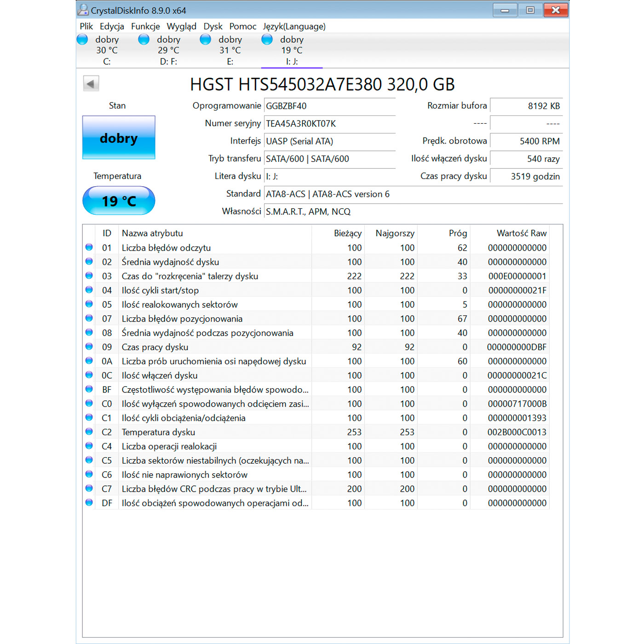
Task: Click status orb for attribute 02
Action: (89, 261)
